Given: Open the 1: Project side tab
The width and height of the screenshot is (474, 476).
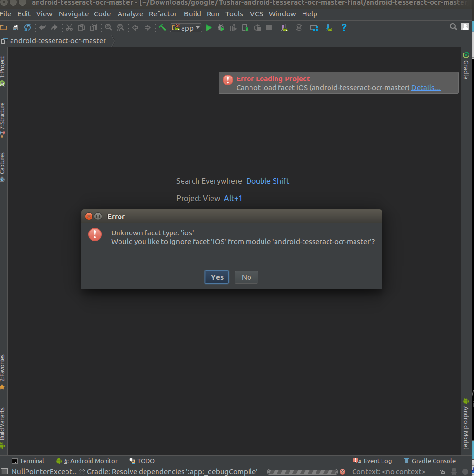Looking at the screenshot, I should 3,71.
